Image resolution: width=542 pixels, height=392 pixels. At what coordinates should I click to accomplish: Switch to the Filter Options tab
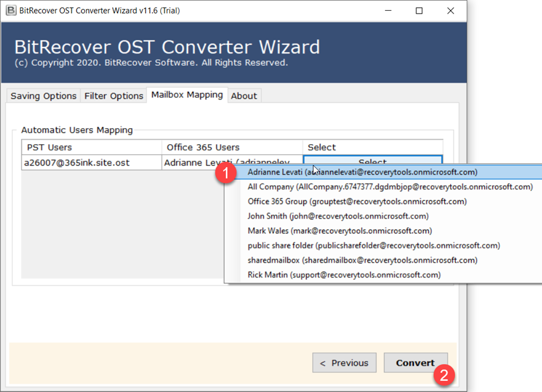(x=114, y=95)
